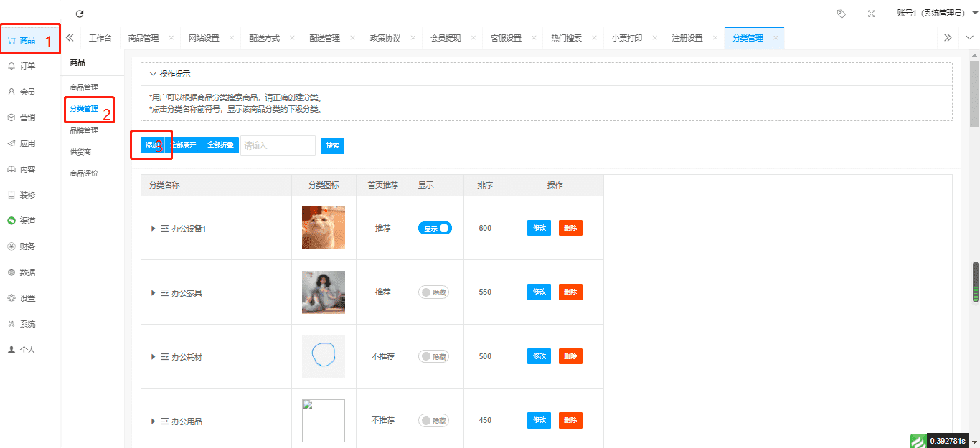Open the 营销 sidebar section
Screen dimensions: 980x448
click(x=27, y=118)
